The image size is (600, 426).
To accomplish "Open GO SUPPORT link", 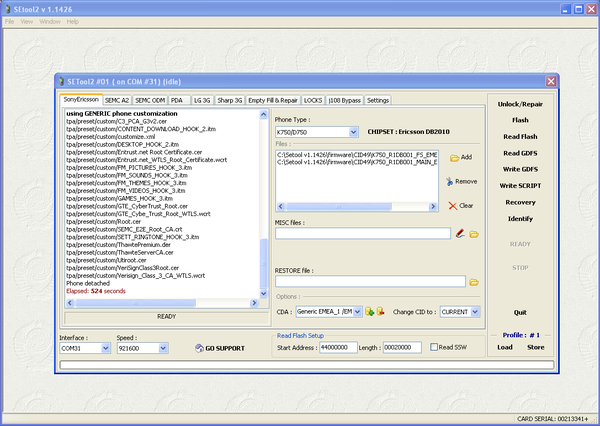I will (218, 348).
